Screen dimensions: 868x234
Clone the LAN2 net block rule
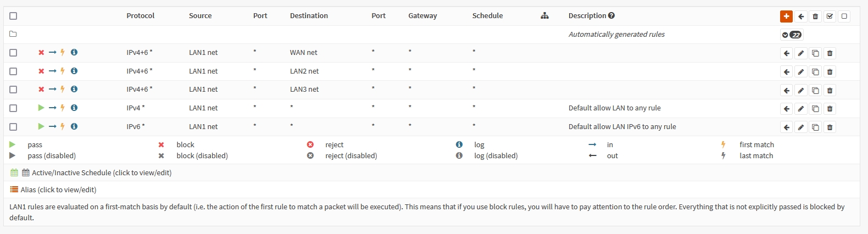point(815,72)
